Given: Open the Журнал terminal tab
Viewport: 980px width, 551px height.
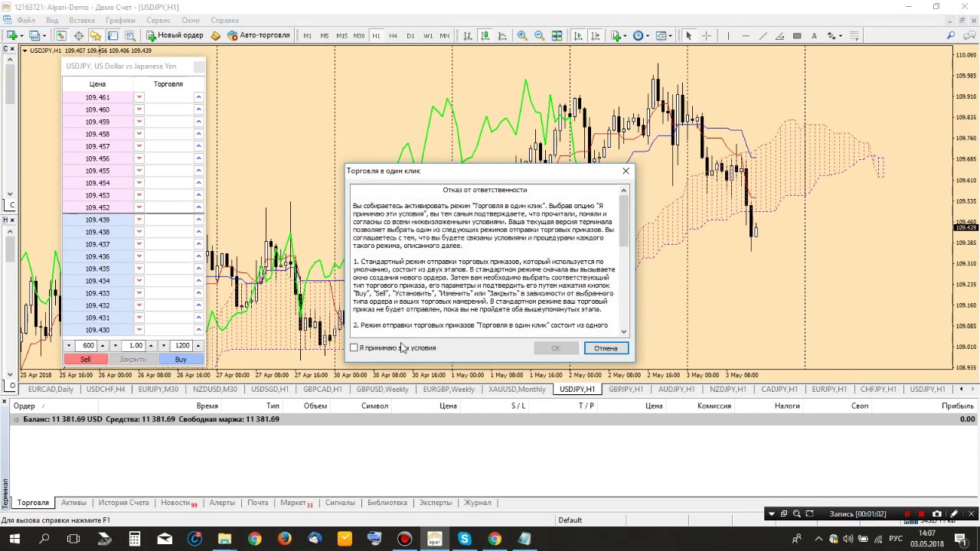Looking at the screenshot, I should [x=477, y=503].
